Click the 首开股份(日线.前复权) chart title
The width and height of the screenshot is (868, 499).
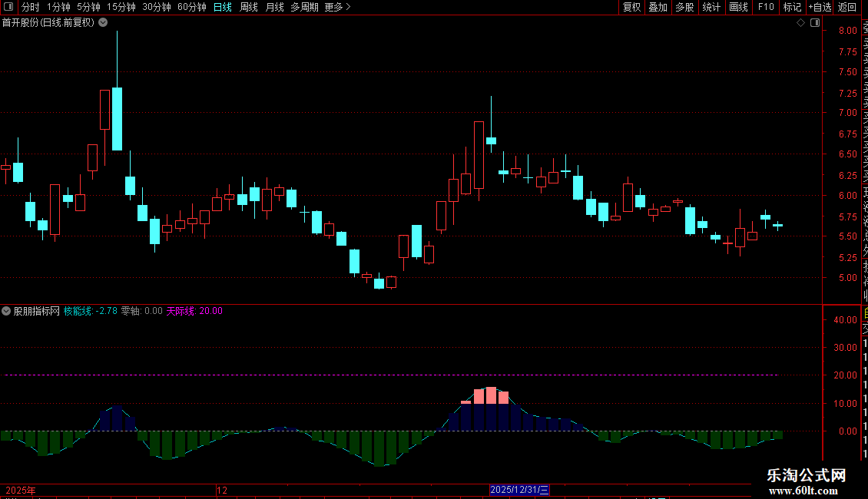tap(48, 23)
